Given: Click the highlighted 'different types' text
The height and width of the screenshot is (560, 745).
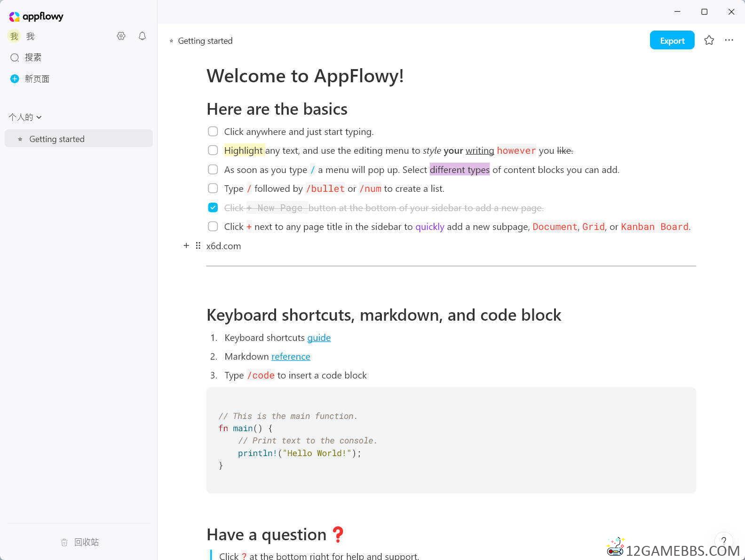Looking at the screenshot, I should (460, 170).
